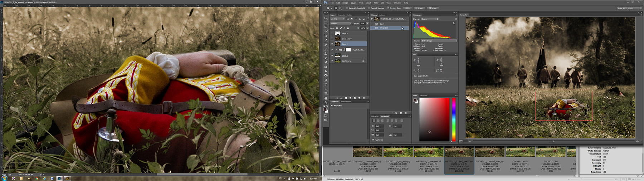The width and height of the screenshot is (644, 181).
Task: Switch to the Channels tab
Action: 341,15
